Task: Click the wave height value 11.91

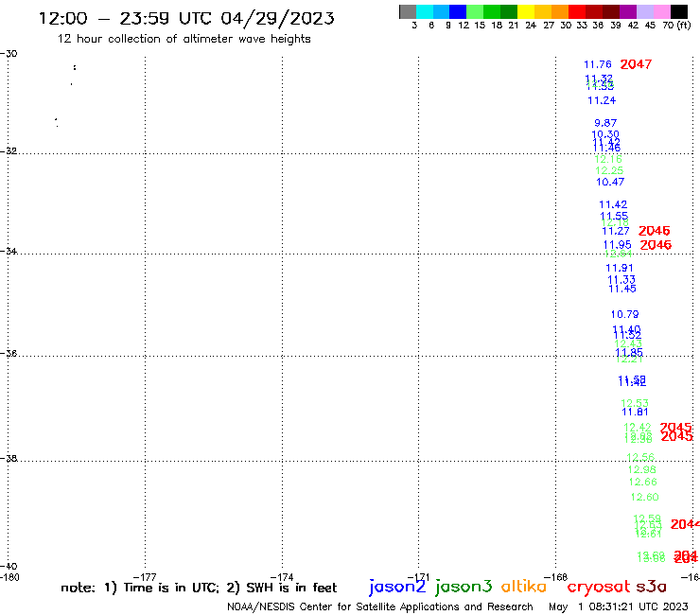Action: [620, 268]
